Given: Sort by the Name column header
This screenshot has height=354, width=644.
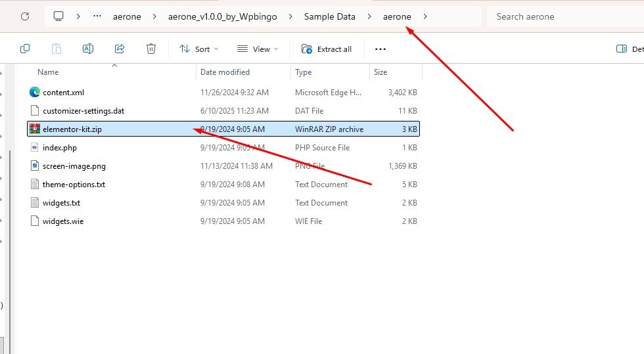Looking at the screenshot, I should pos(48,72).
